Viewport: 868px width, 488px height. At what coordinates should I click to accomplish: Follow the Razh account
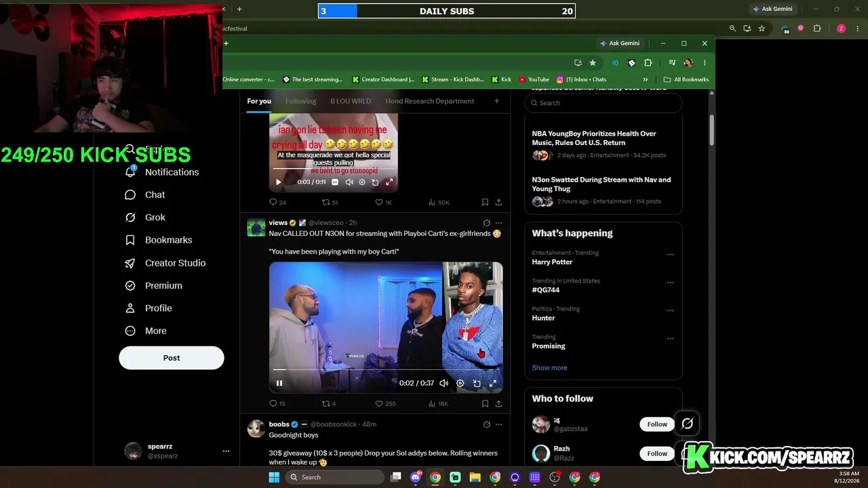pos(657,453)
